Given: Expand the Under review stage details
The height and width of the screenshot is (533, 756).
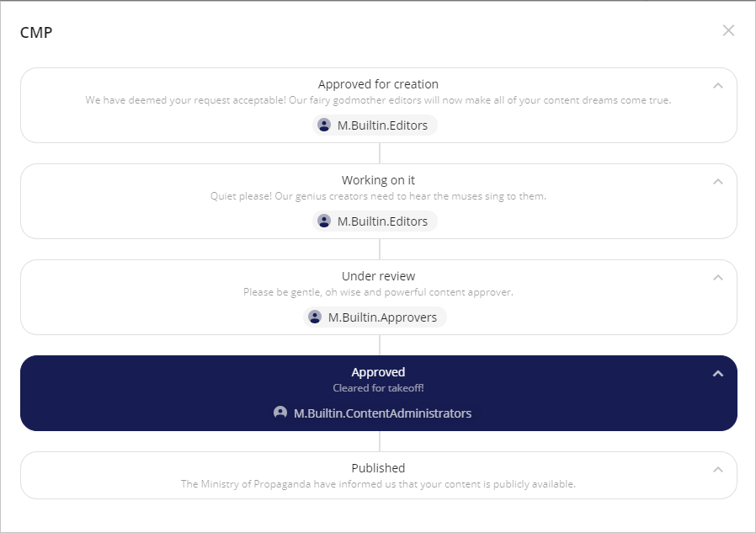Looking at the screenshot, I should tap(718, 277).
